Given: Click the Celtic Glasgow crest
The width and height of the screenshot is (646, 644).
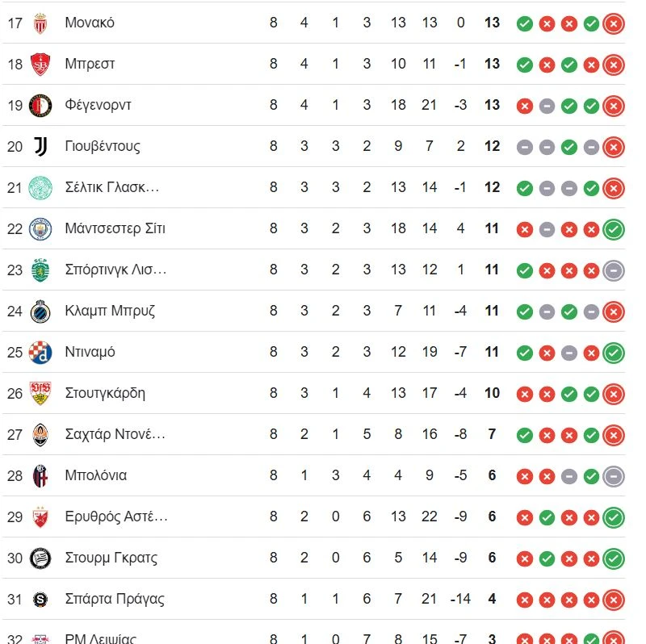Looking at the screenshot, I should point(40,187).
